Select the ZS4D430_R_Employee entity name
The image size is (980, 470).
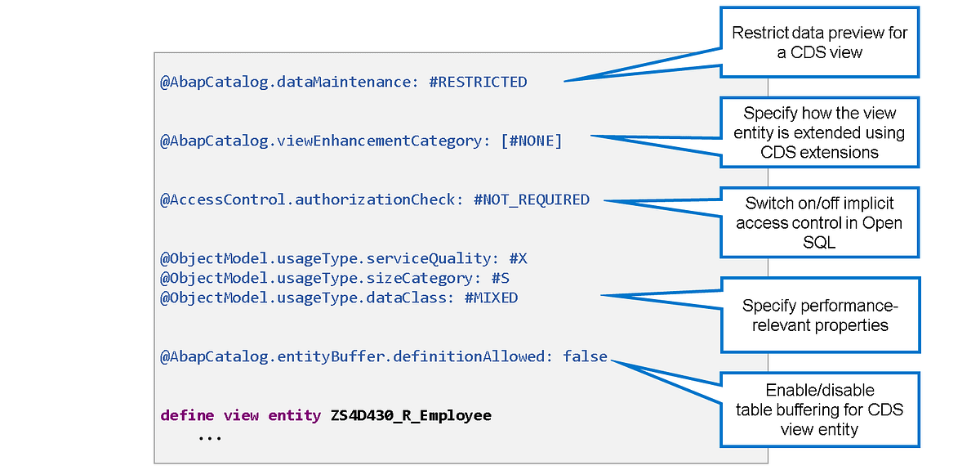(x=411, y=415)
